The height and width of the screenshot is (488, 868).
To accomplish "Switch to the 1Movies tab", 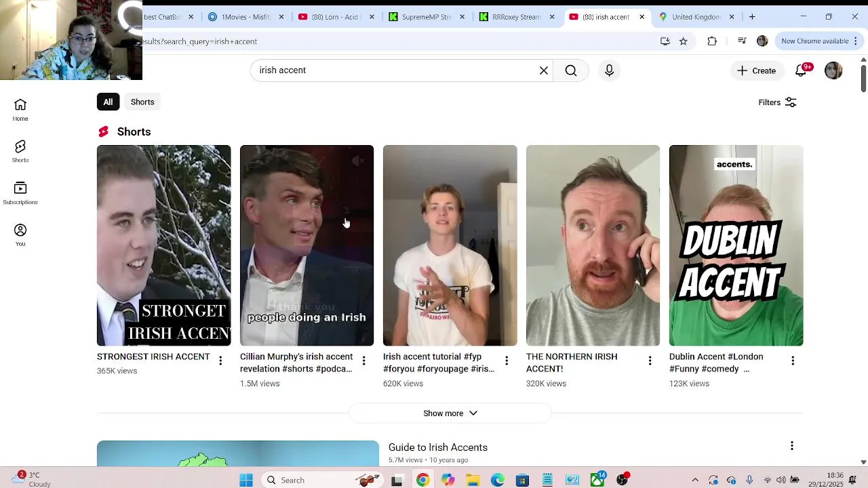I will [x=245, y=17].
